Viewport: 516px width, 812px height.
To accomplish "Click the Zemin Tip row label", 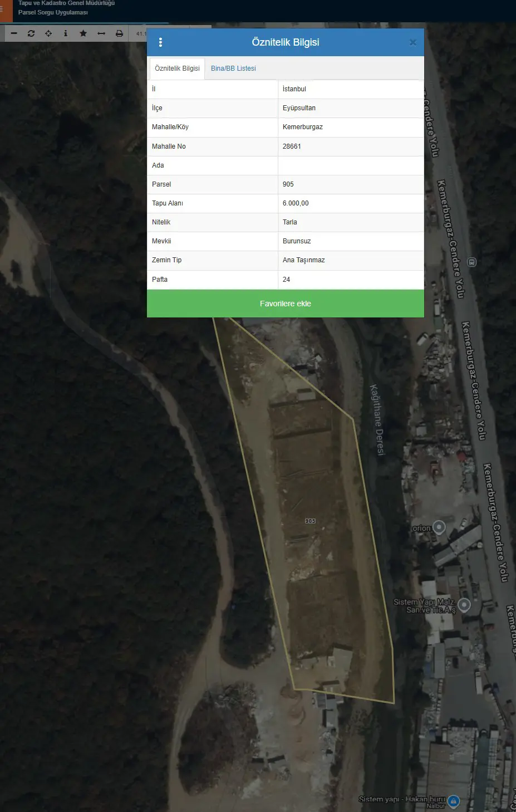I will (167, 260).
